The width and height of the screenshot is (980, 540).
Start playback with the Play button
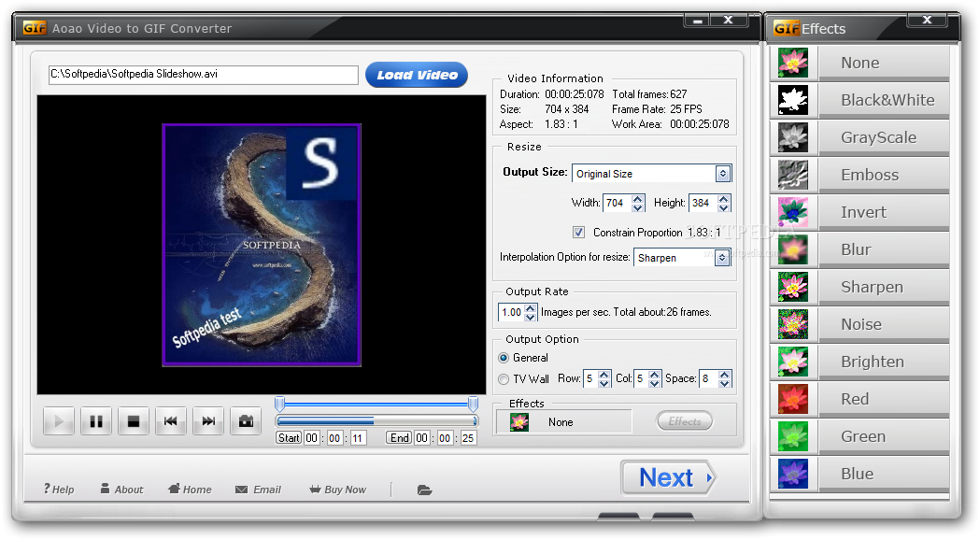point(59,421)
